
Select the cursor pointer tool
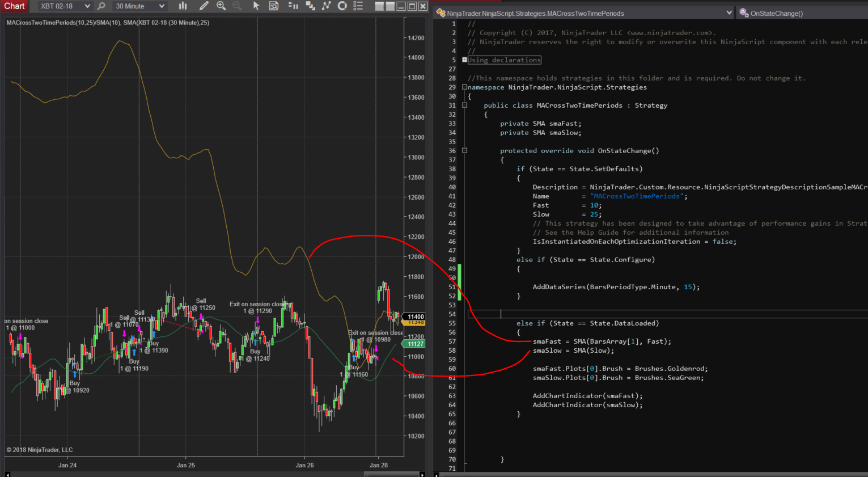click(x=256, y=6)
